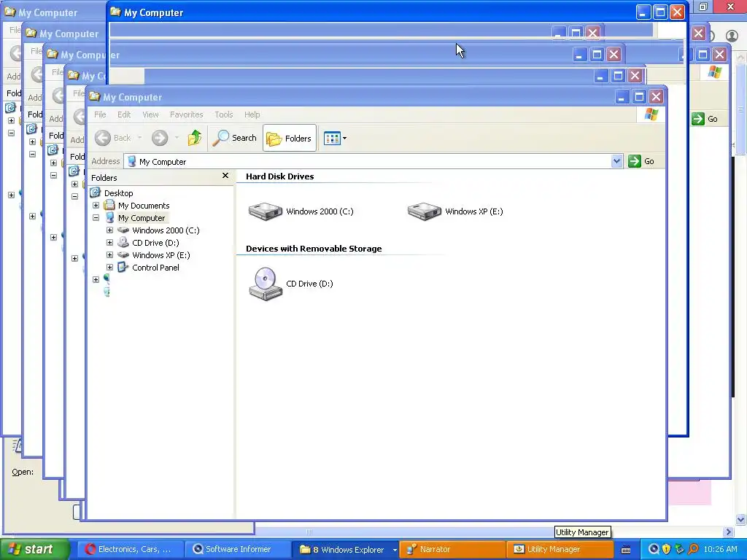Select Windows XP (E:) hard disk icon
Viewport: 747px width, 560px height.
(x=425, y=211)
